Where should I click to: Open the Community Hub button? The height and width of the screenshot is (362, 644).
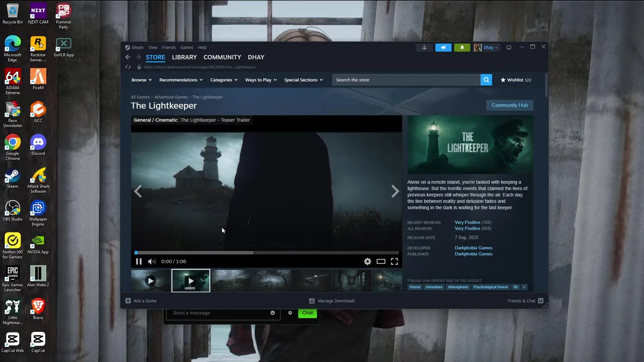pos(510,105)
